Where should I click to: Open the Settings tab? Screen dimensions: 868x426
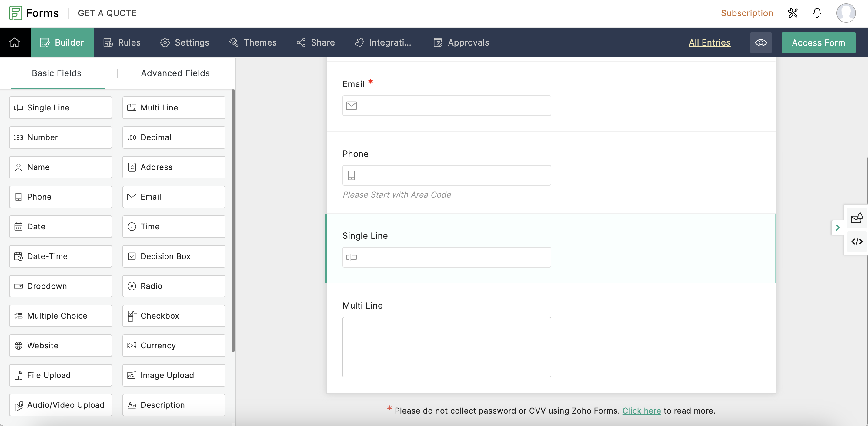185,42
